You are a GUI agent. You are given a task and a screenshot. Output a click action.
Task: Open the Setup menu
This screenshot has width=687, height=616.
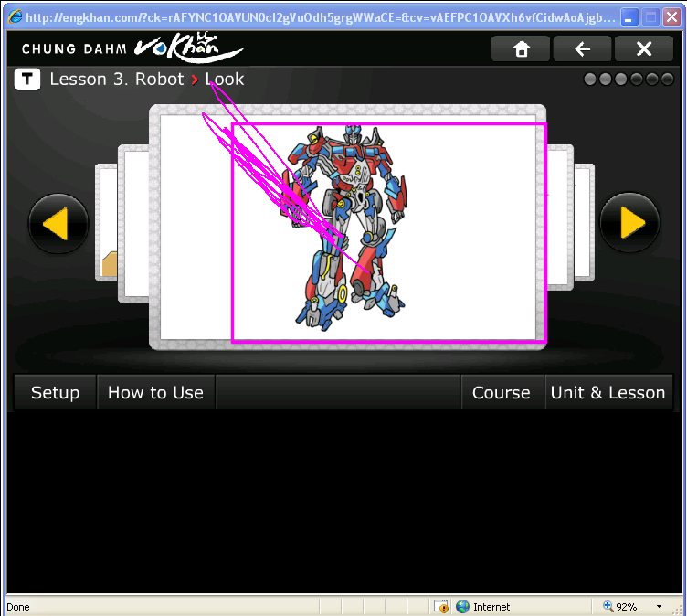[x=55, y=392]
